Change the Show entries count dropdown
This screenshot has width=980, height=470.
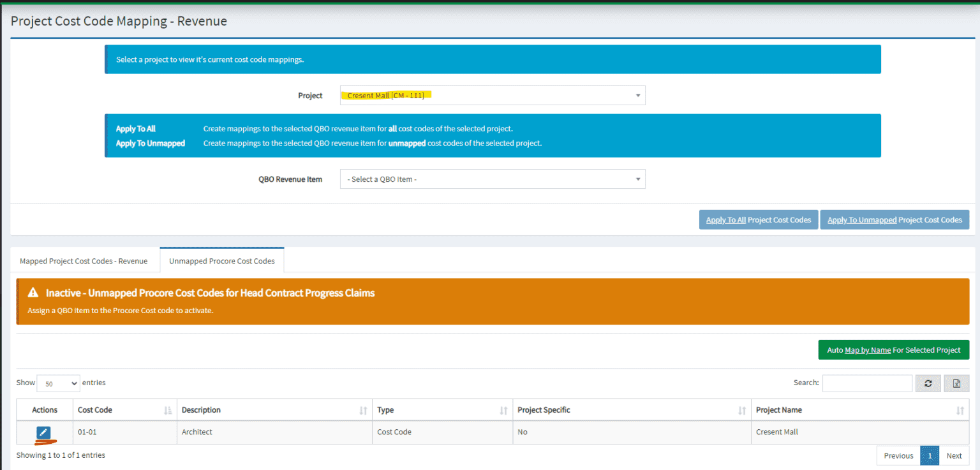click(x=57, y=383)
